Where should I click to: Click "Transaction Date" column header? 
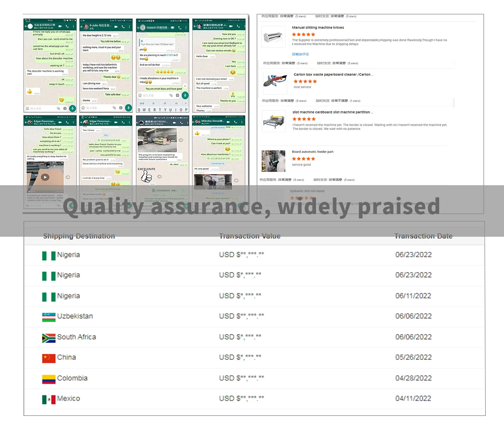point(423,236)
